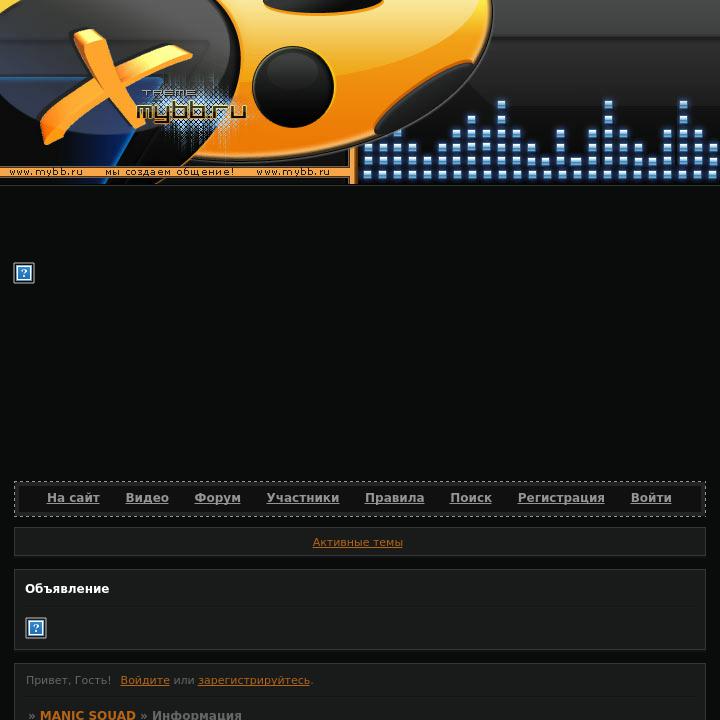Click the мы создаем общение! banner text
Image resolution: width=720 pixels, height=720 pixels.
point(169,172)
